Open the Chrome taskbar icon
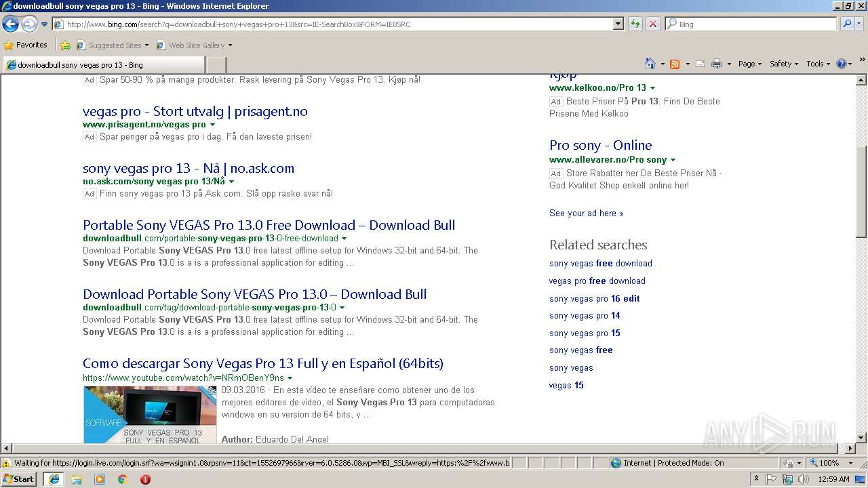The height and width of the screenshot is (488, 868). [x=122, y=479]
